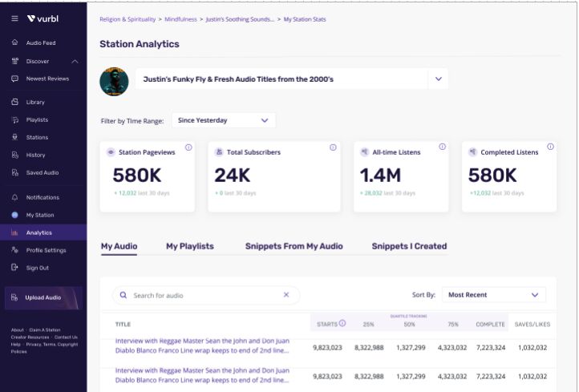Click the SAVES/LIKES column header
579x392 pixels.
point(532,324)
